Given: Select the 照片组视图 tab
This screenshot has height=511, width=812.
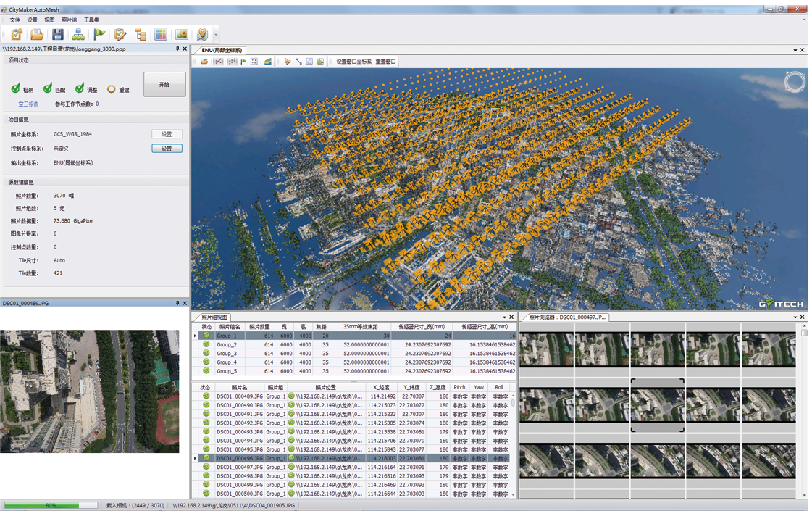Looking at the screenshot, I should (x=214, y=317).
